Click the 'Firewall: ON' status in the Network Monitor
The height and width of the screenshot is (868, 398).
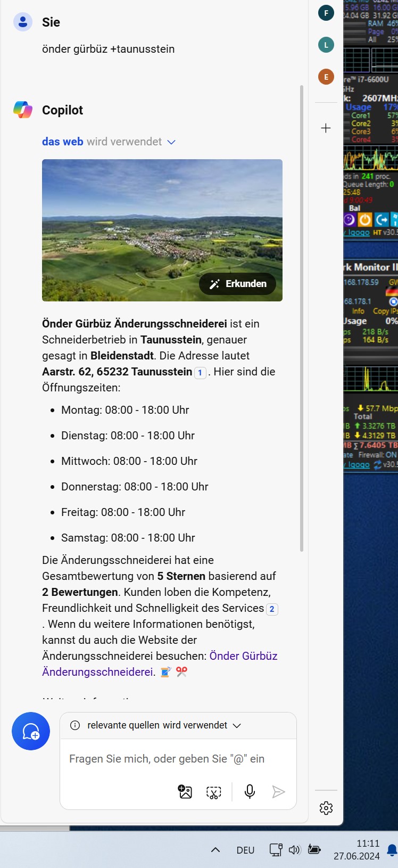coord(377,455)
